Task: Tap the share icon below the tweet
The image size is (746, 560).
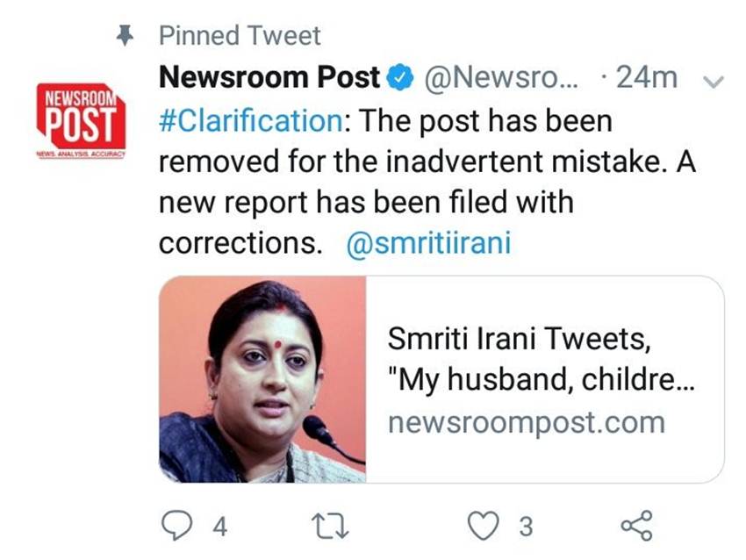Action: pyautogui.click(x=636, y=525)
